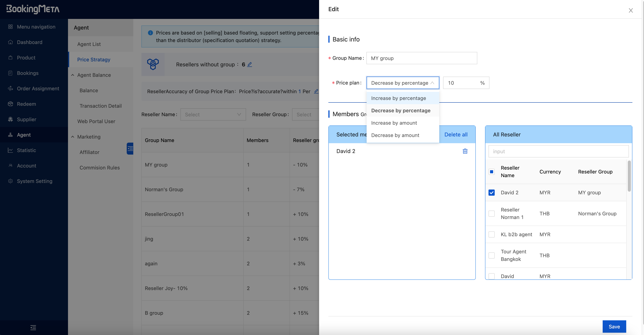Delete David 2 with trash icon
Image resolution: width=644 pixels, height=335 pixels.
tap(465, 151)
